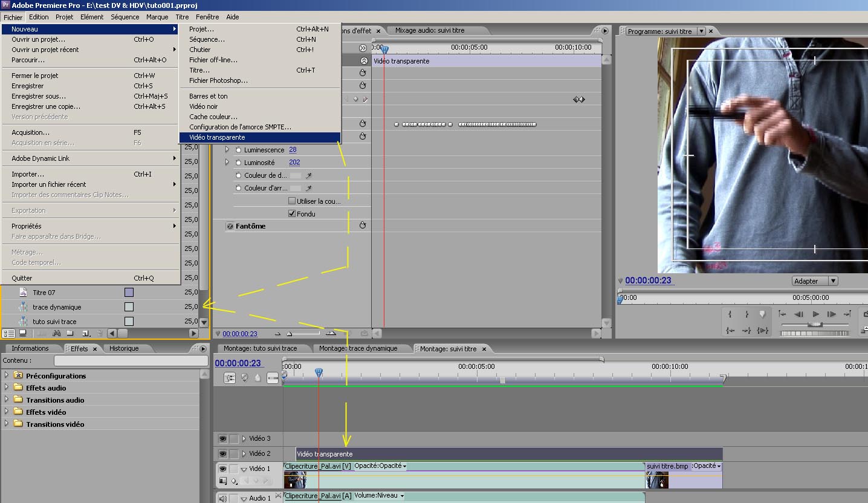The height and width of the screenshot is (503, 868).
Task: Uncheck the Fondu checkbox
Action: [x=292, y=213]
